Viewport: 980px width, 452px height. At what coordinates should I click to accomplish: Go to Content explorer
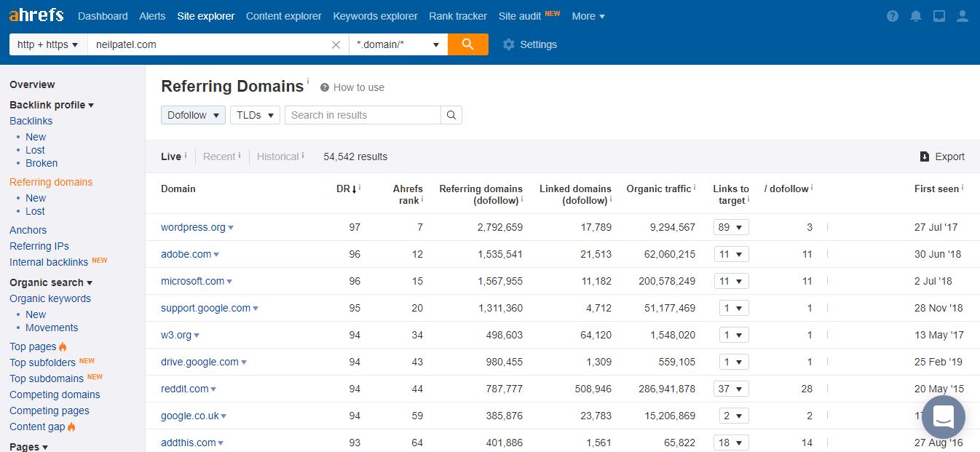click(x=284, y=16)
